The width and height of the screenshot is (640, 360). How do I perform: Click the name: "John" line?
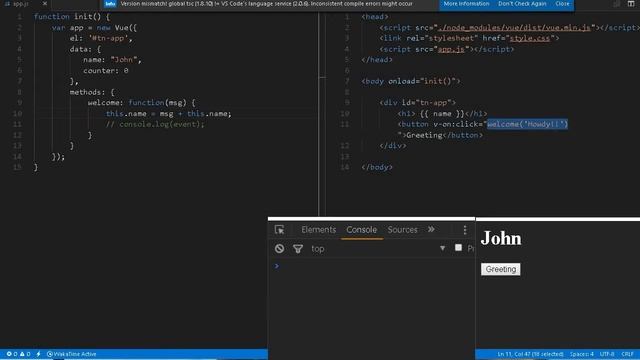pos(112,60)
